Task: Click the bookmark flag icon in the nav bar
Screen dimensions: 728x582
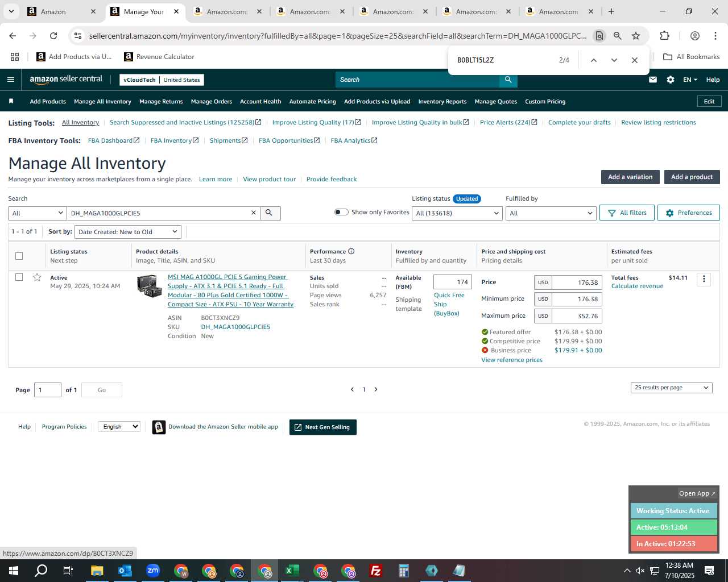Action: tap(11, 101)
